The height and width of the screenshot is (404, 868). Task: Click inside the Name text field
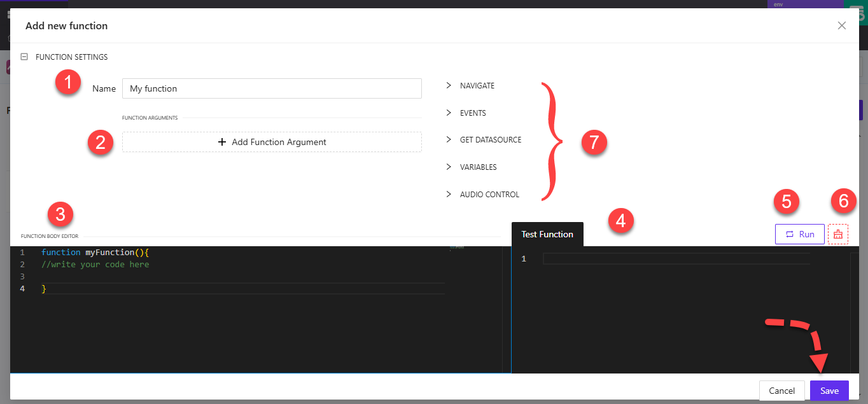tap(272, 88)
